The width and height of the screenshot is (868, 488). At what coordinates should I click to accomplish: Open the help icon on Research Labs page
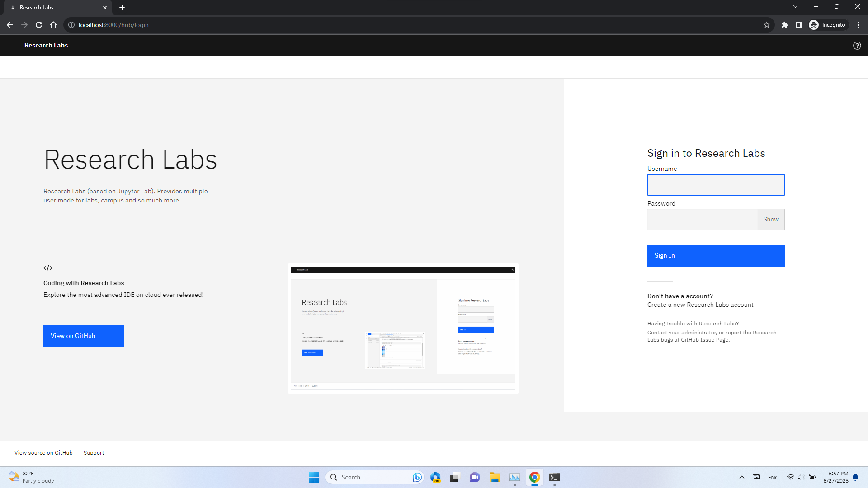pos(858,45)
